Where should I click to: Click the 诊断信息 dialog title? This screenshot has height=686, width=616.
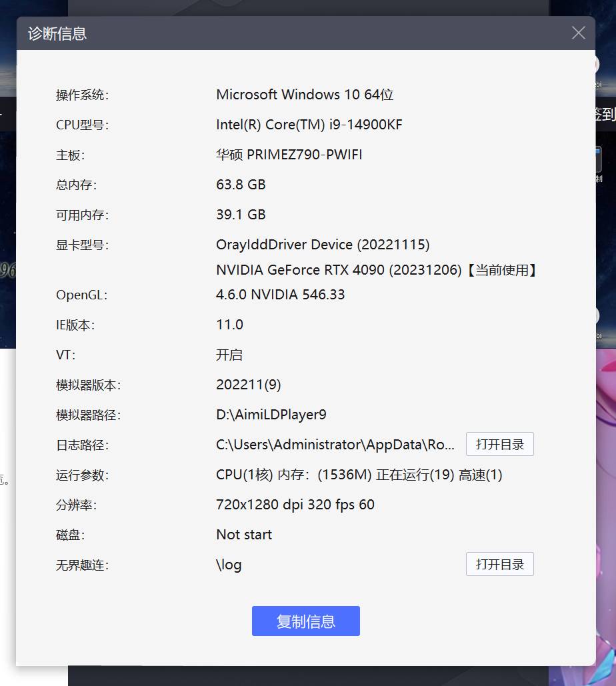57,33
